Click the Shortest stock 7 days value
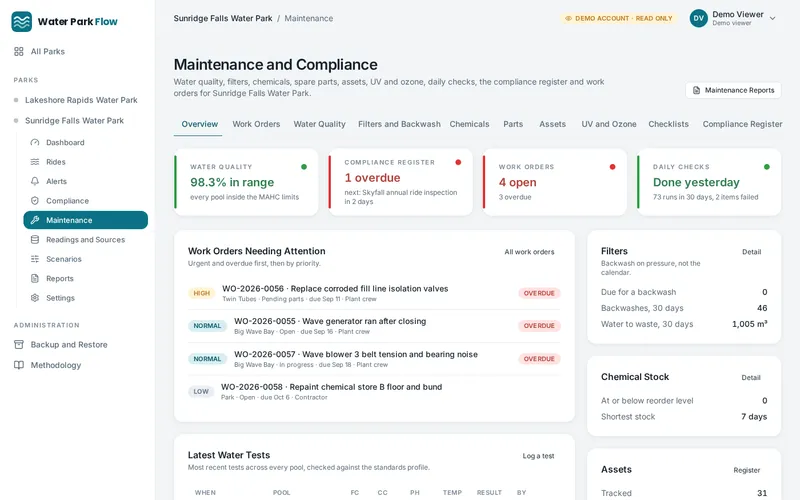 pyautogui.click(x=754, y=417)
